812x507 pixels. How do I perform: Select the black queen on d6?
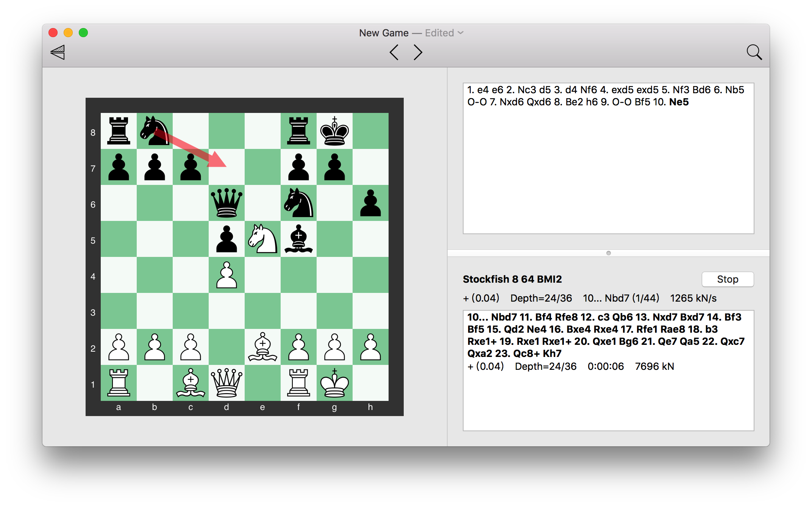tap(226, 203)
